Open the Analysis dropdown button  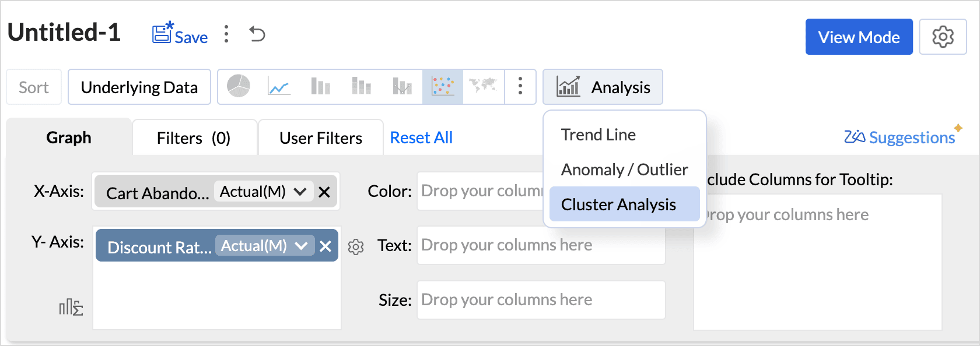(x=603, y=87)
